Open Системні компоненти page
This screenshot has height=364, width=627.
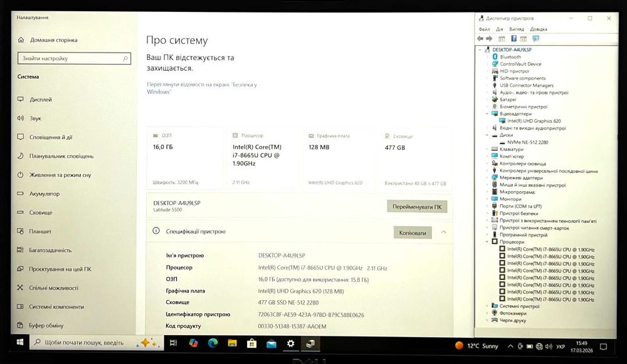[56, 306]
